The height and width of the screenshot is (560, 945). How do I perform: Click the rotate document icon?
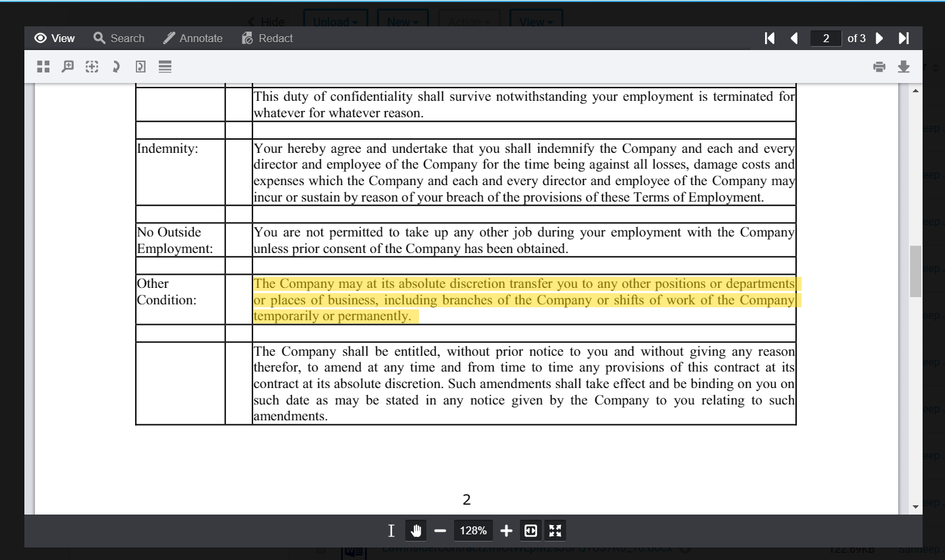tap(140, 67)
